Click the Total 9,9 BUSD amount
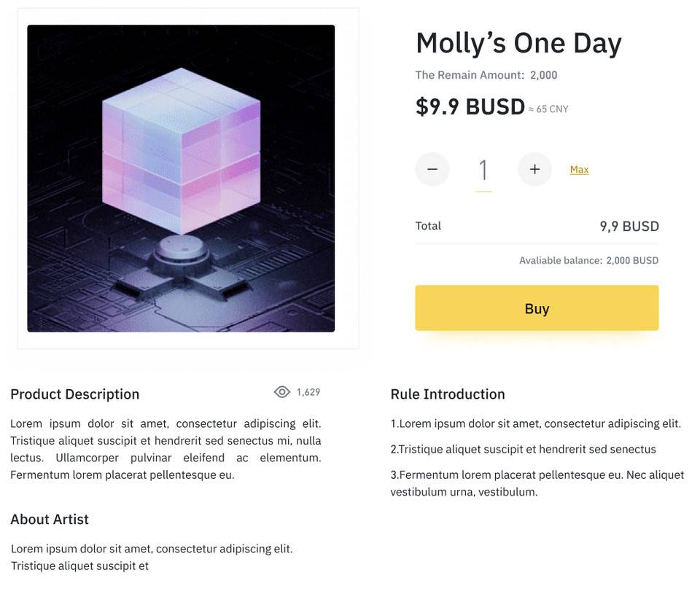Screen dimensions: 700x594 click(629, 226)
